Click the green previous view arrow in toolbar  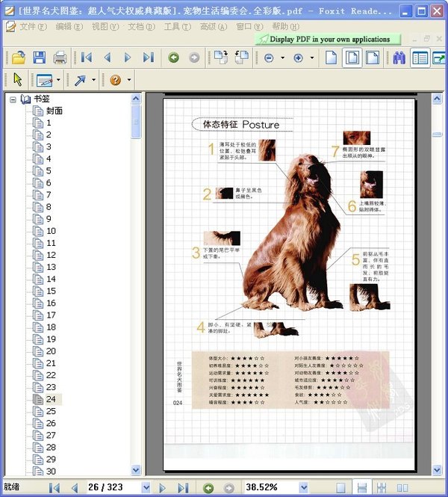click(x=174, y=58)
